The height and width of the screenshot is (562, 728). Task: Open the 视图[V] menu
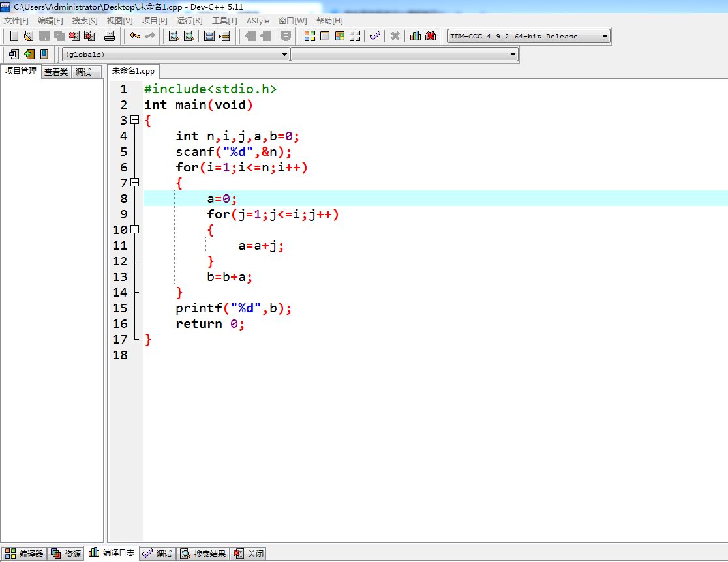(120, 20)
